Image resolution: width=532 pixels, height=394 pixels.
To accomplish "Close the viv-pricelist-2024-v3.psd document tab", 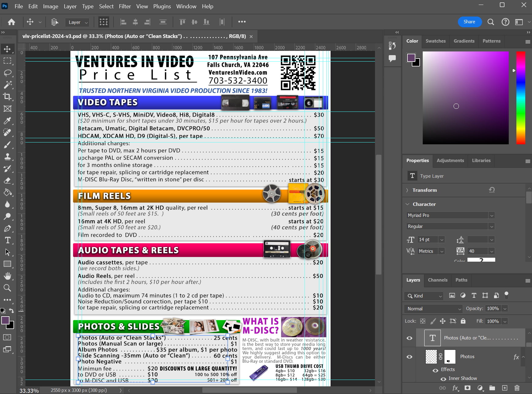I will pyautogui.click(x=251, y=36).
